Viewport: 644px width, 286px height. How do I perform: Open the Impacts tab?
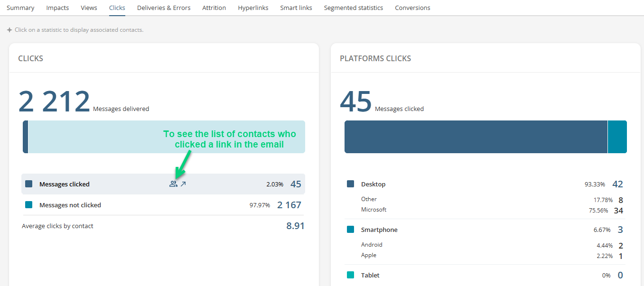[x=57, y=8]
